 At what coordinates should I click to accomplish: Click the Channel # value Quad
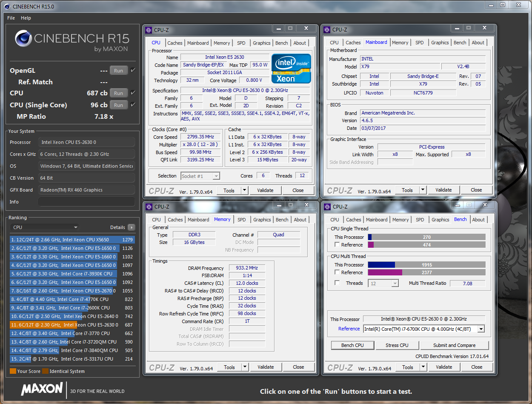tap(279, 235)
